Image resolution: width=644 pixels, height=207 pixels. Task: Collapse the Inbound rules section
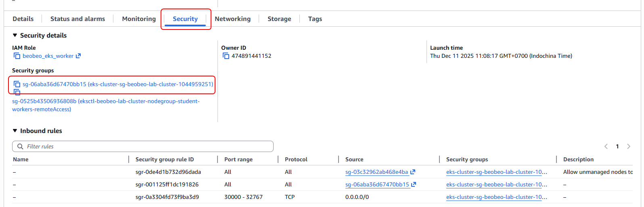pos(15,131)
